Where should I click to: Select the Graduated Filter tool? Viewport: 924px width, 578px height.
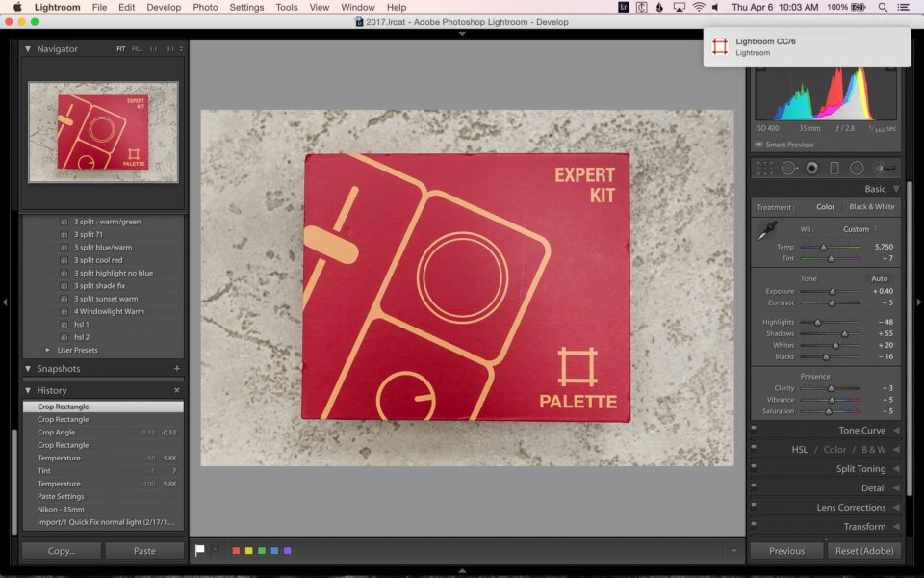pos(834,168)
